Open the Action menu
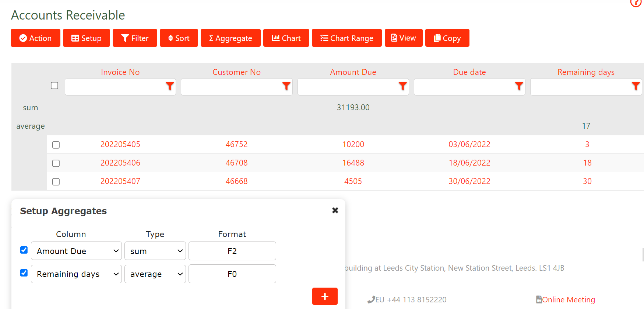Viewport: 644px width, 309px height. pos(35,38)
